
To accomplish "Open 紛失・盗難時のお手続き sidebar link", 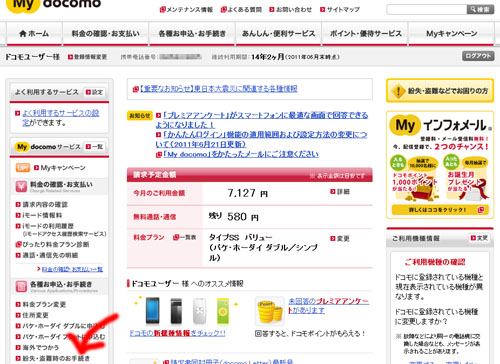I will click(x=53, y=358).
